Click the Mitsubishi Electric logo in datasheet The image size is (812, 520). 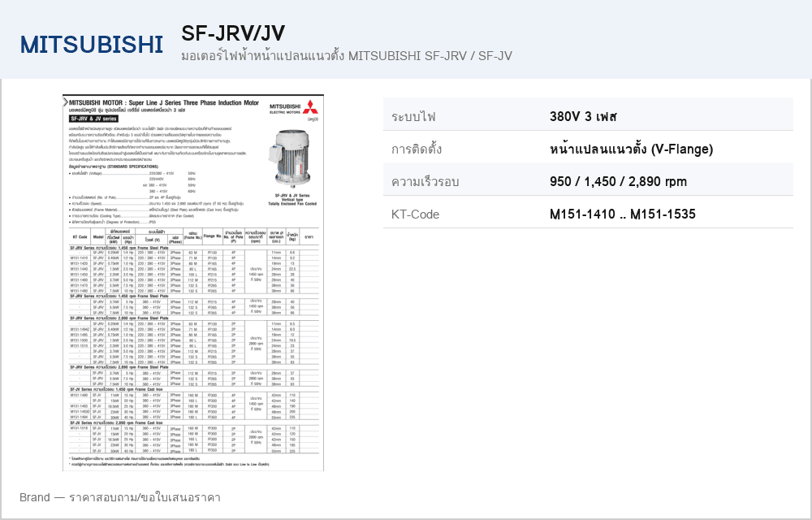(294, 108)
